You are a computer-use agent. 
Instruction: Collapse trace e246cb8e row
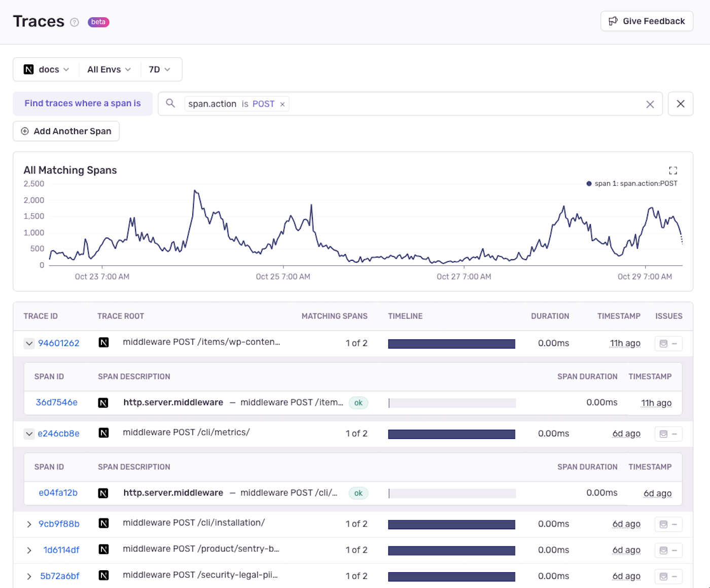[x=29, y=434]
